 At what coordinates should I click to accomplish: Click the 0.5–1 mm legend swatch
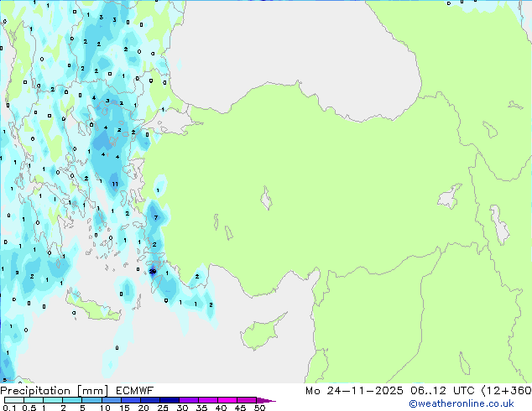[x=34, y=400]
